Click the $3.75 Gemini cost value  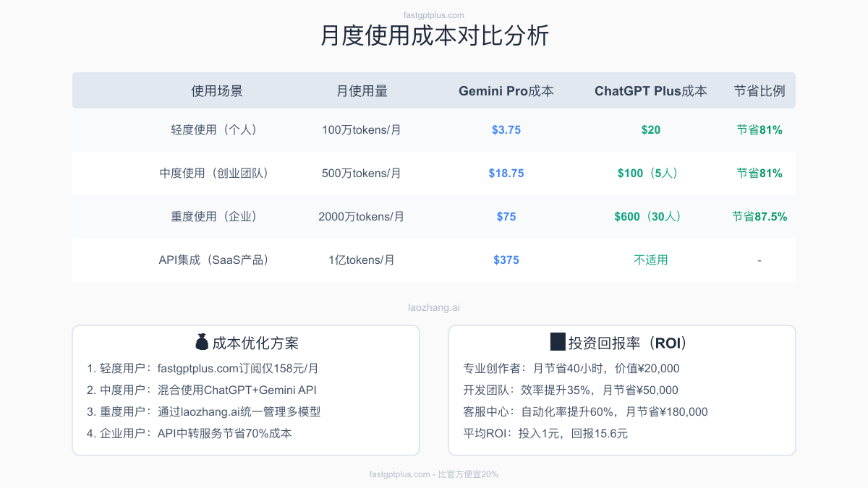506,130
